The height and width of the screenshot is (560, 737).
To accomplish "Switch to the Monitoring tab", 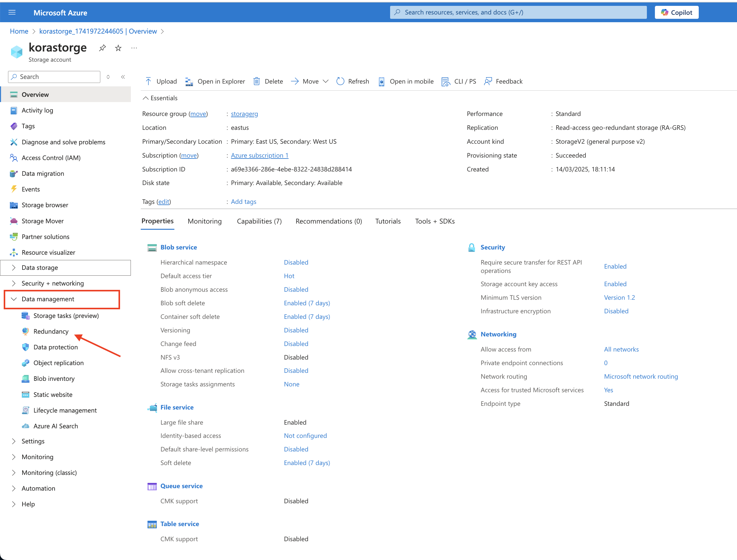I will click(x=205, y=221).
